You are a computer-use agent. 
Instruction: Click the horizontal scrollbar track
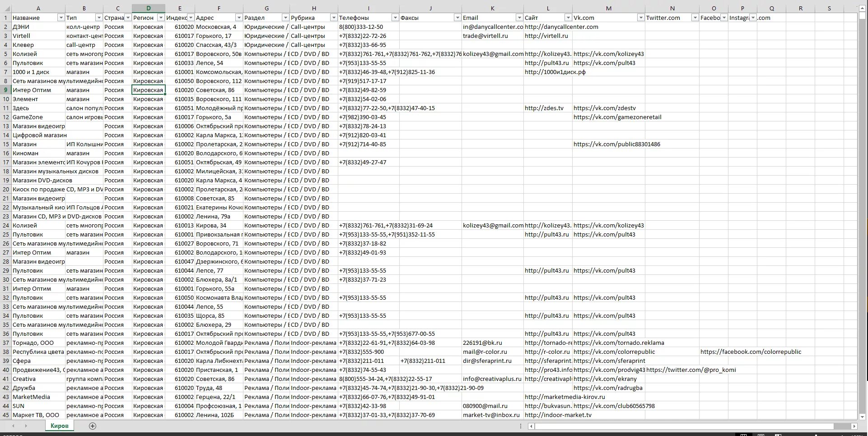click(842, 426)
